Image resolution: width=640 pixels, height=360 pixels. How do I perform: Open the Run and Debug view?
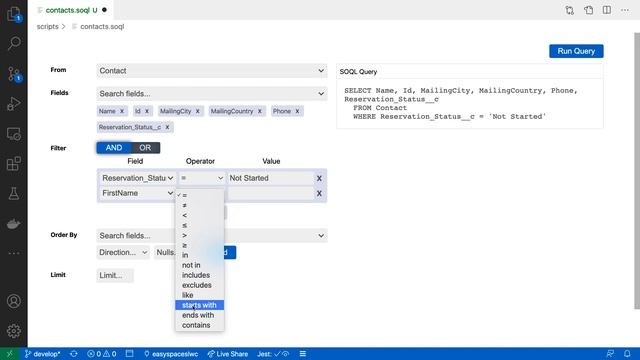pos(14,104)
